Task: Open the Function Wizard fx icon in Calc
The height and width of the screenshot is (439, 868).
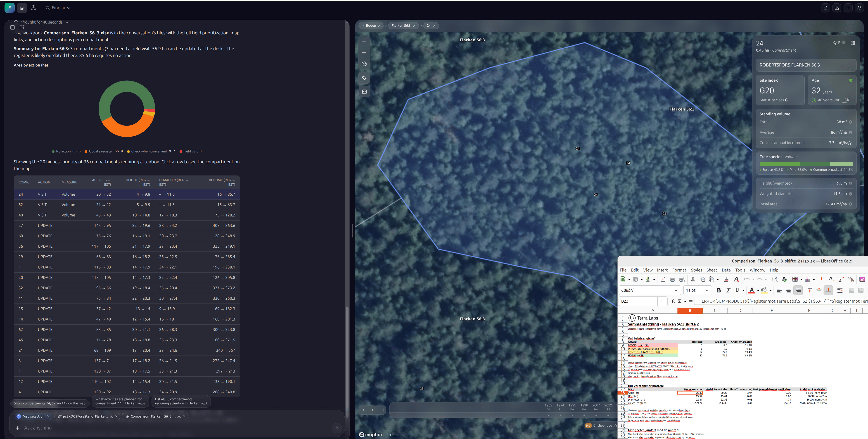Action: [x=673, y=301]
